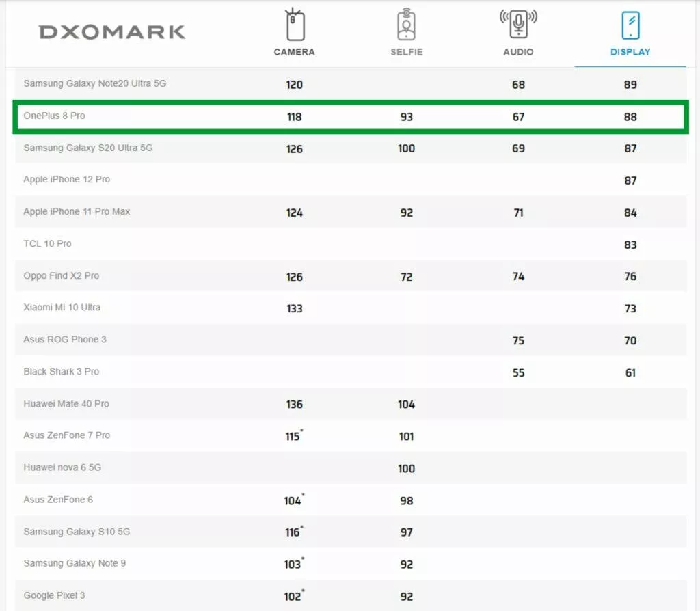
Task: Click OnePlus 8 Pro selfie score 93
Action: [406, 117]
